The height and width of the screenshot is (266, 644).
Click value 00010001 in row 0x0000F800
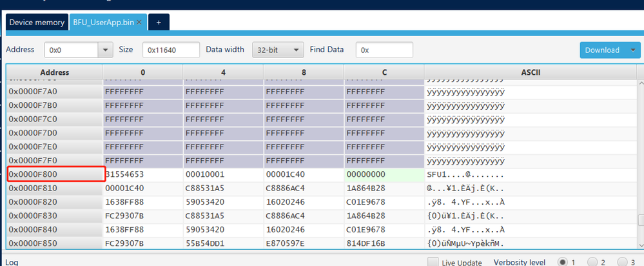tap(223, 174)
